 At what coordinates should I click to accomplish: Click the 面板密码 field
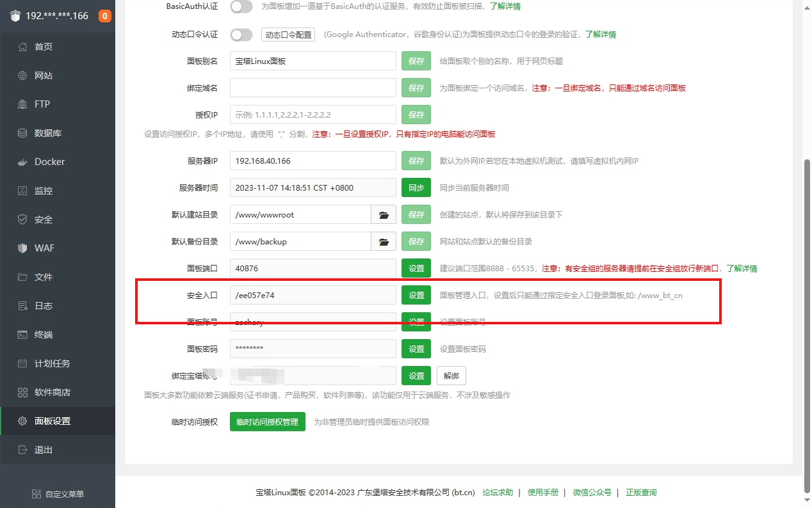click(313, 349)
